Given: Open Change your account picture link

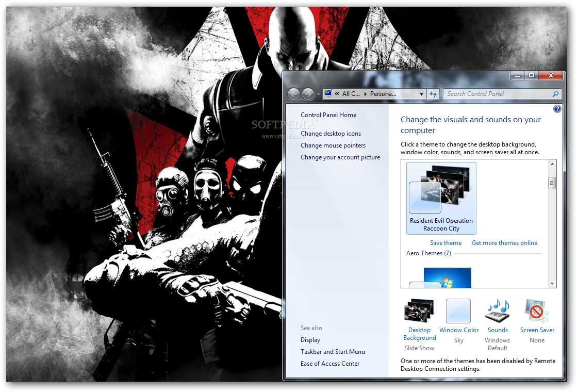Looking at the screenshot, I should (340, 157).
